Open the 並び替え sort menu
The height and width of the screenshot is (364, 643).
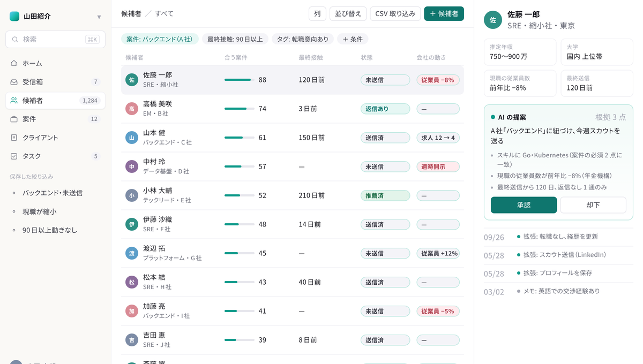pyautogui.click(x=348, y=14)
